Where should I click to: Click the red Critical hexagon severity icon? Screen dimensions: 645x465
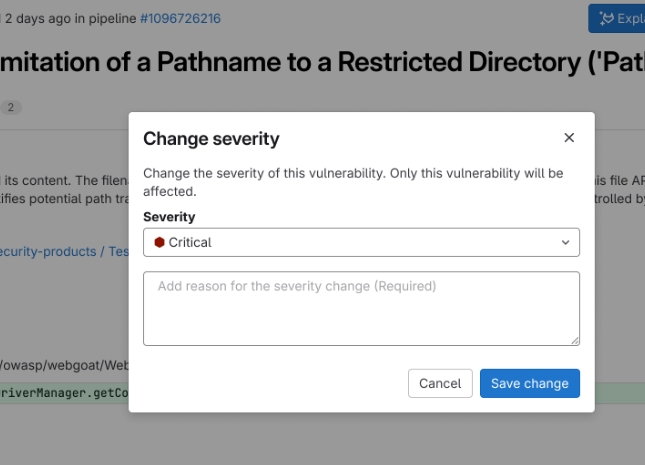[159, 242]
